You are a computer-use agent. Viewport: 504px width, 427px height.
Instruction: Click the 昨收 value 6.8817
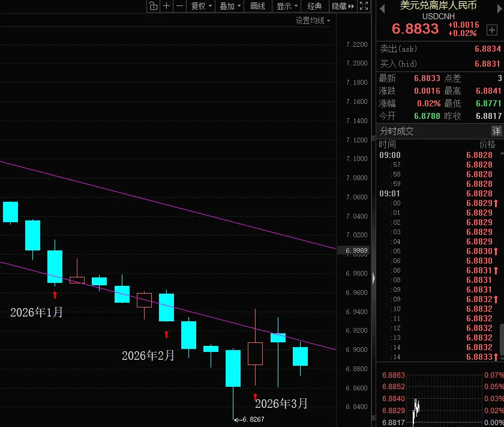[x=488, y=116]
